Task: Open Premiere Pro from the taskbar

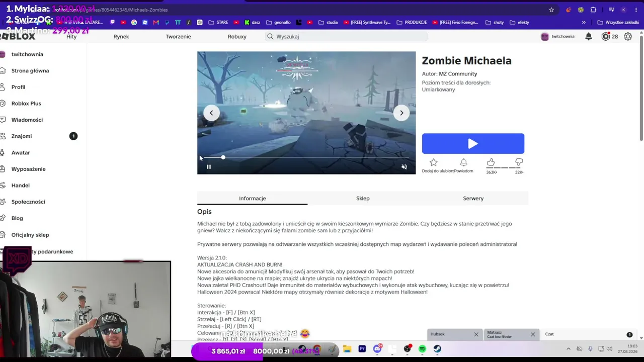Action: tap(362, 349)
